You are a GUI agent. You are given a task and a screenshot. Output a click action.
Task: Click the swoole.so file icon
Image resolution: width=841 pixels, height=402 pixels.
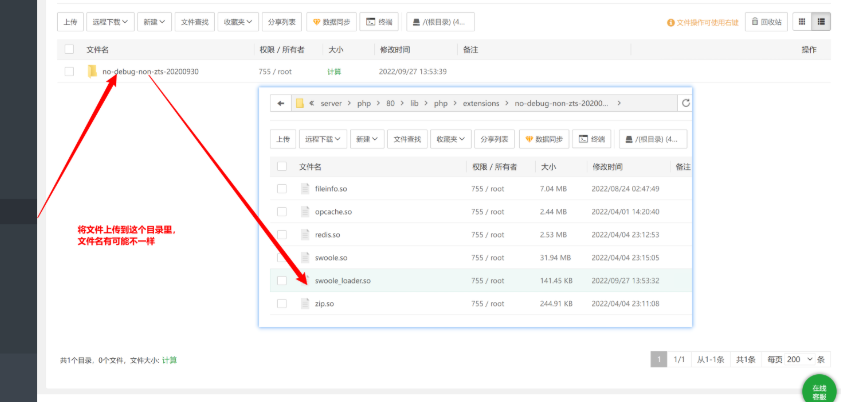tap(305, 258)
